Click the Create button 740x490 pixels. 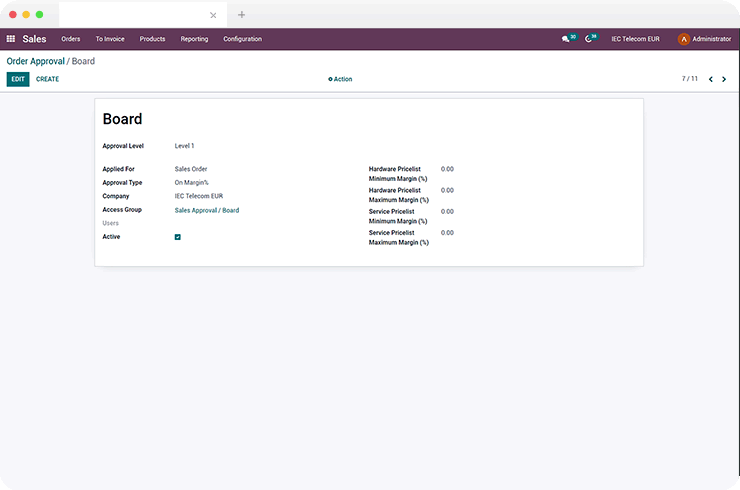pos(48,79)
